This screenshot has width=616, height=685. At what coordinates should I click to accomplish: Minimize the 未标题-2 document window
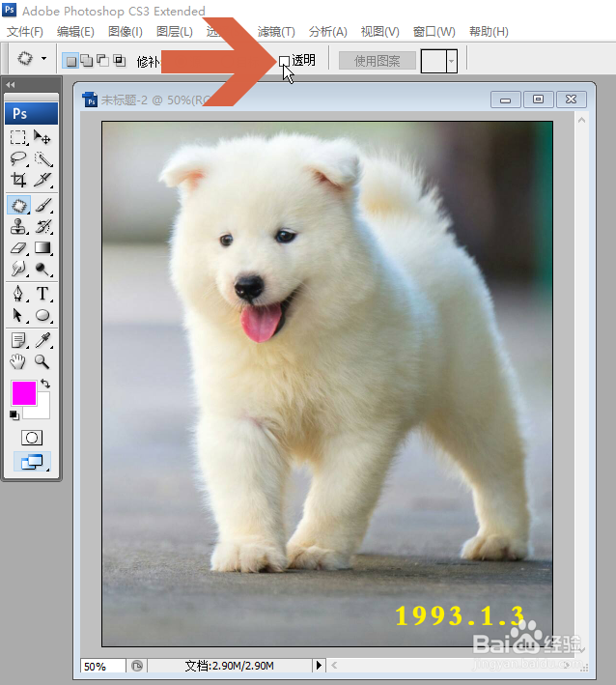click(506, 100)
